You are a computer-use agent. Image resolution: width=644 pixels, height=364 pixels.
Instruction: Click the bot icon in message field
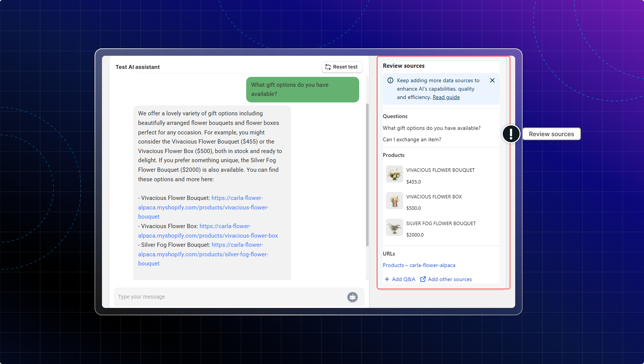[x=352, y=297]
